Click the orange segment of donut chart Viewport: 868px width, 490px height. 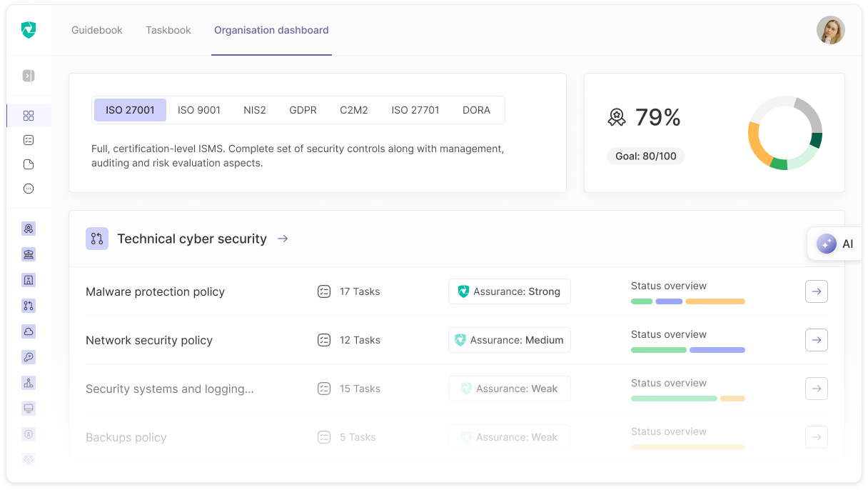click(x=756, y=146)
